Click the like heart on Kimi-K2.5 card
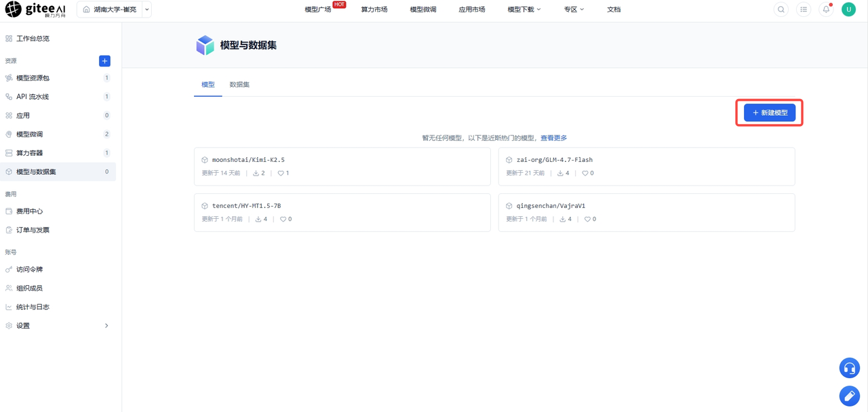The image size is (868, 412). point(281,173)
